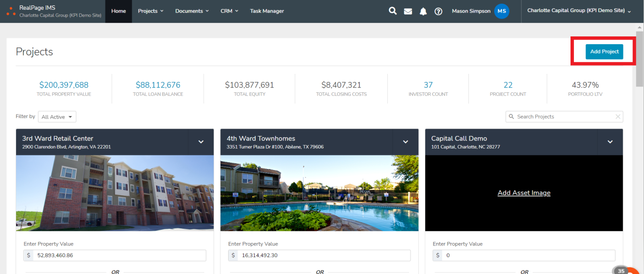Open the Projects menu in navbar

[150, 11]
